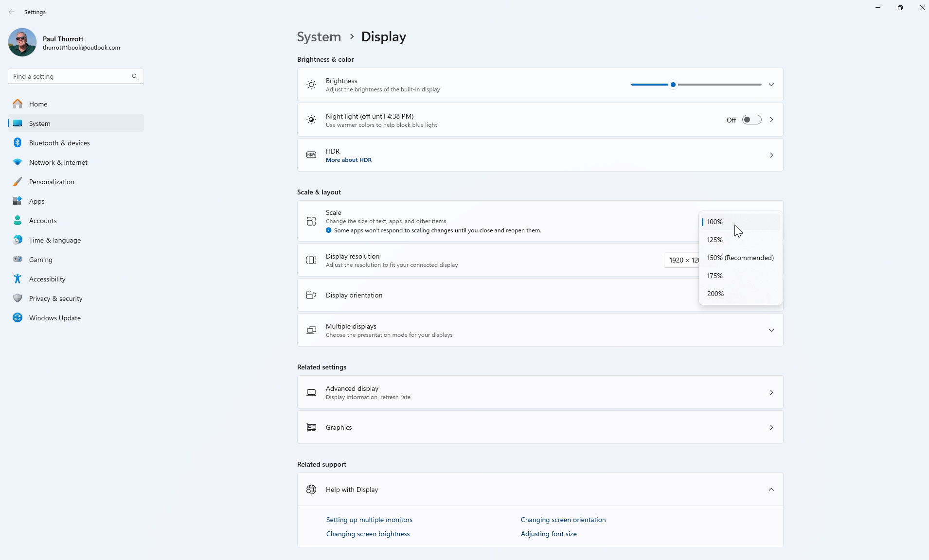Screen dimensions: 929x560
Task: Toggle the Night light switch on
Action: 751,120
